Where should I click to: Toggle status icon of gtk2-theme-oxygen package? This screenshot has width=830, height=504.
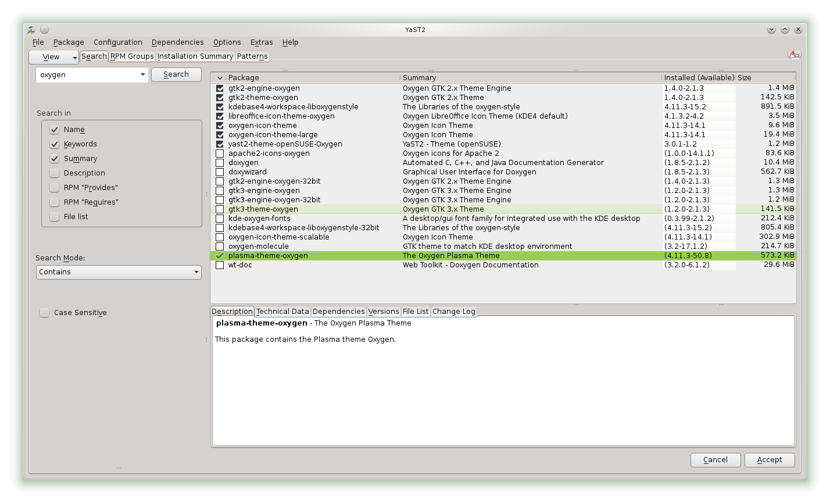tap(220, 98)
